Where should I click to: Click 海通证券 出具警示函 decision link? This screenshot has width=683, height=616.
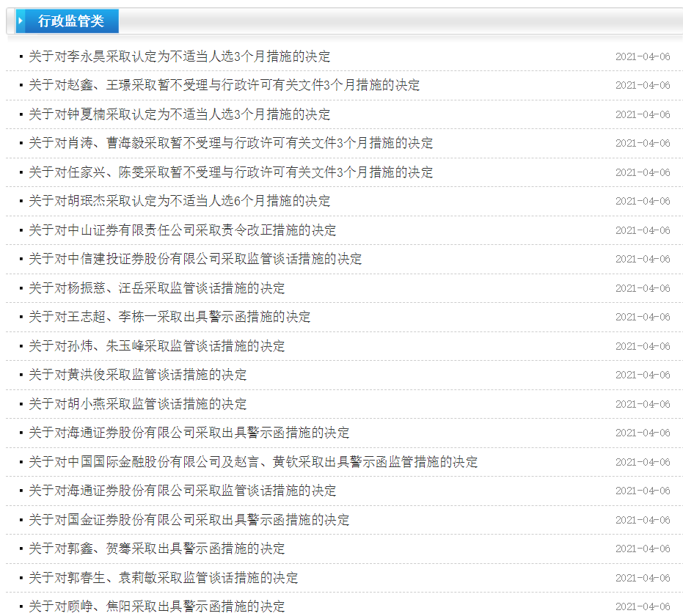point(189,433)
